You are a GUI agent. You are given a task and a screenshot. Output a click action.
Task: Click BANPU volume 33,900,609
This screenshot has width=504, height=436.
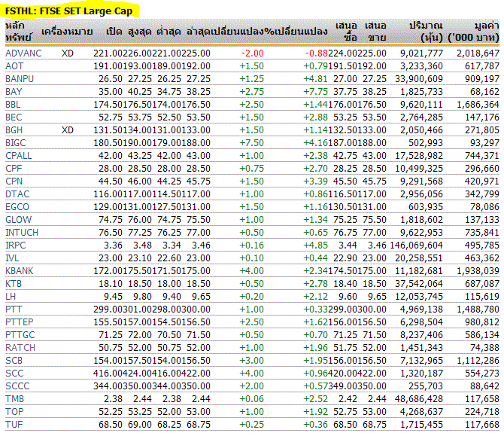[x=419, y=79]
